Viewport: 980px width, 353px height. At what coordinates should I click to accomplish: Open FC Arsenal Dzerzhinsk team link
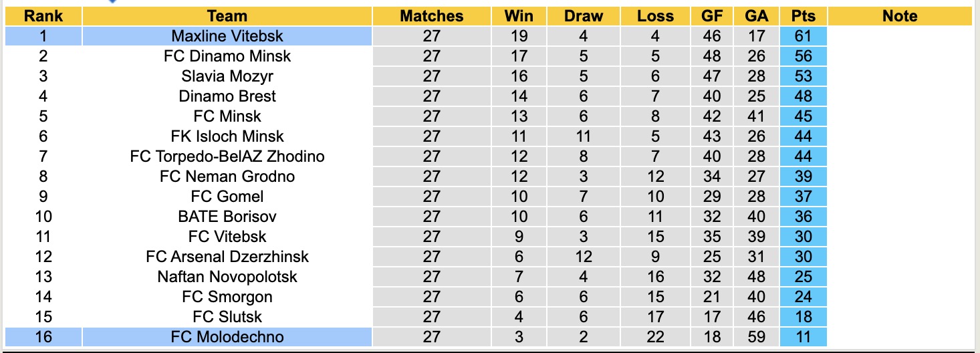[x=227, y=257]
